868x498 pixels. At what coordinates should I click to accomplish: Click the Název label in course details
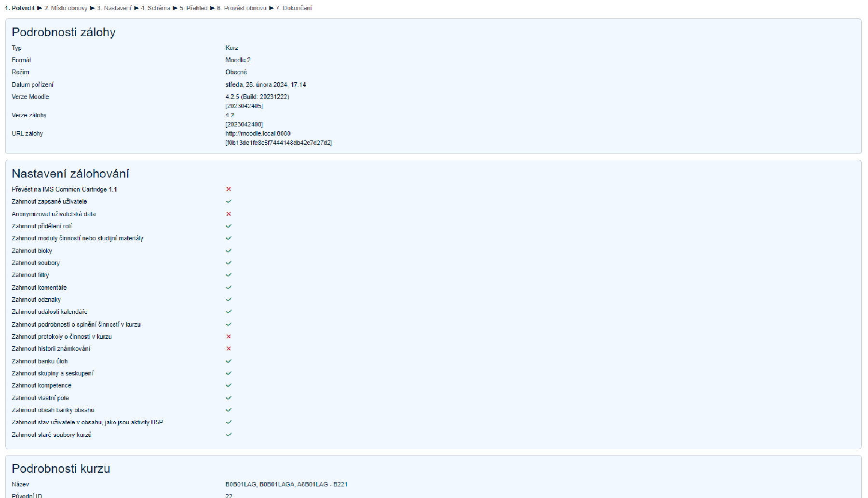[x=20, y=484]
